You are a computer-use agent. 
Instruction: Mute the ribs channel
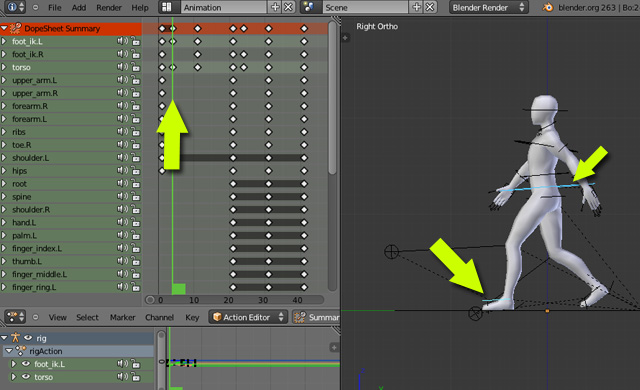(x=122, y=132)
